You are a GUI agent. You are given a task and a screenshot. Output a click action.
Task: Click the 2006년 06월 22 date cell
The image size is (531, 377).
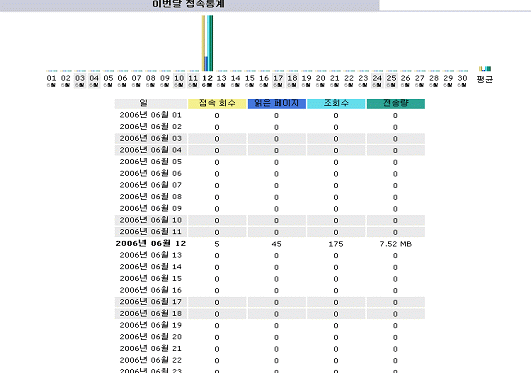[151, 360]
